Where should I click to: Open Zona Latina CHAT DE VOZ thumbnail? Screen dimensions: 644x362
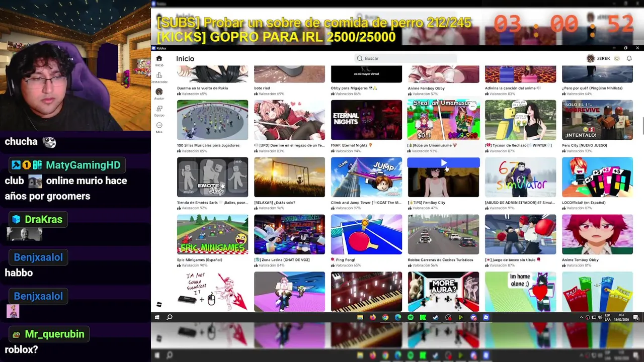[x=289, y=234]
